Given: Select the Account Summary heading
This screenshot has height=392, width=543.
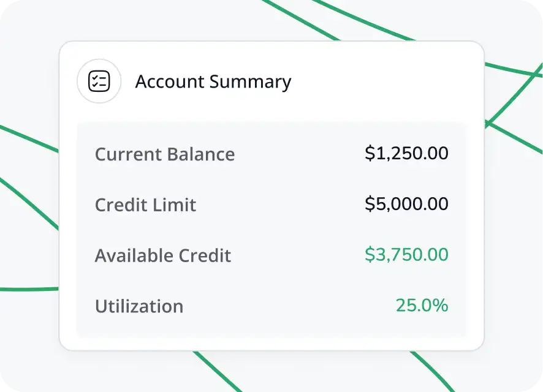Looking at the screenshot, I should 213,81.
